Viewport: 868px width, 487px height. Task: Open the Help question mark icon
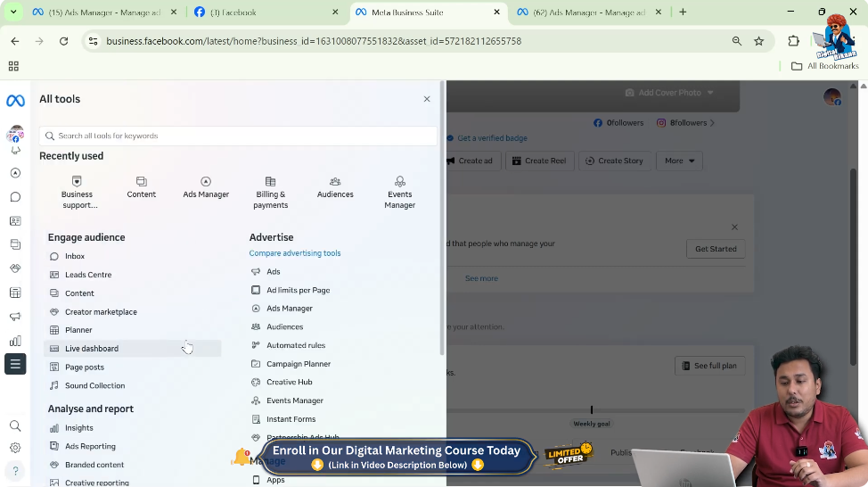(15, 470)
